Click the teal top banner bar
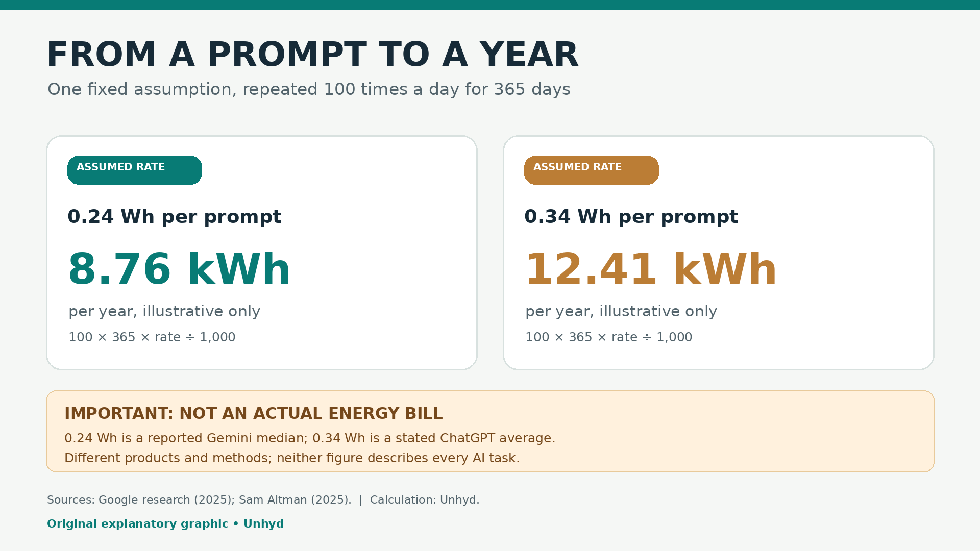This screenshot has height=551, width=980. tap(490, 5)
